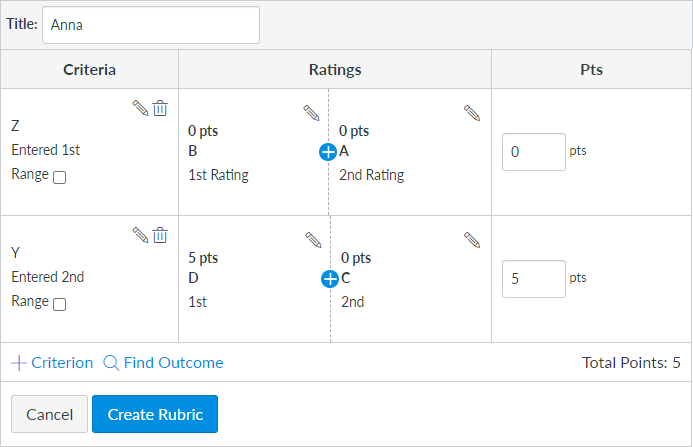This screenshot has height=447, width=693.
Task: Add a new Criterion
Action: (52, 363)
